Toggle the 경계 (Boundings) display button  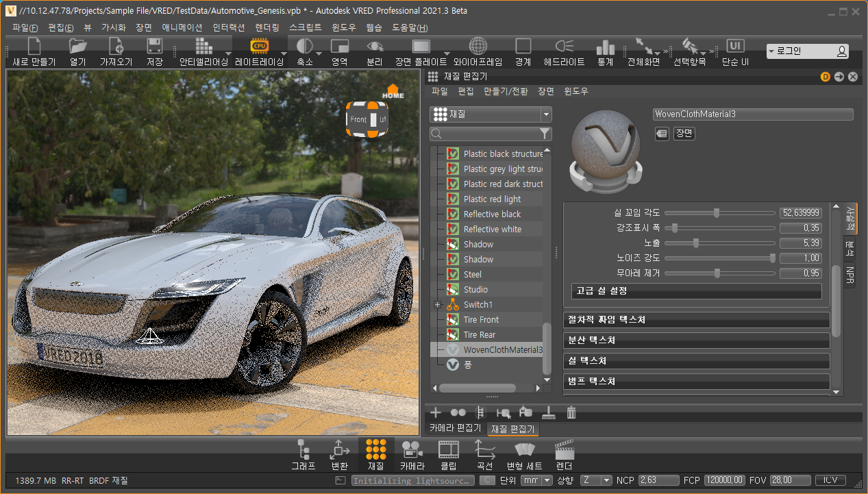(523, 51)
